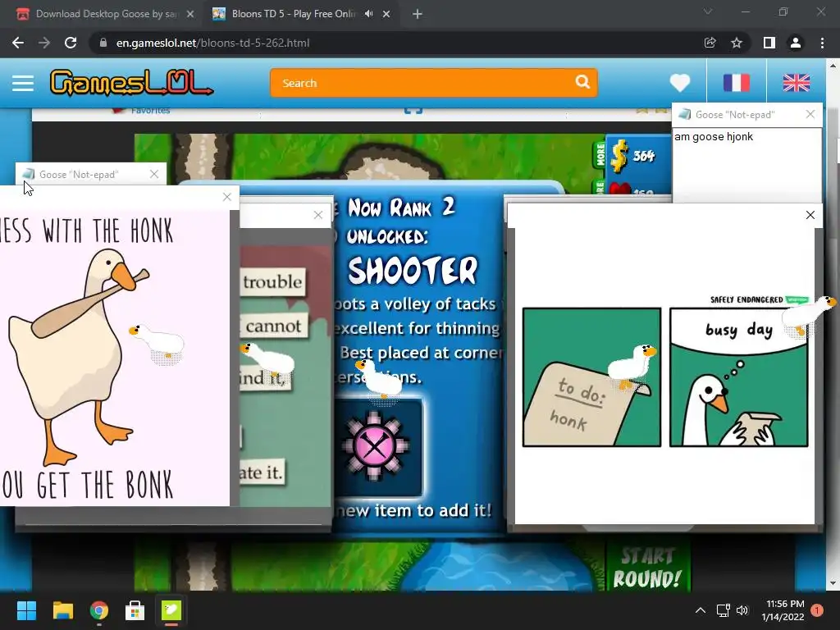Click the GamesLOL logo
The image size is (840, 630).
coord(131,84)
